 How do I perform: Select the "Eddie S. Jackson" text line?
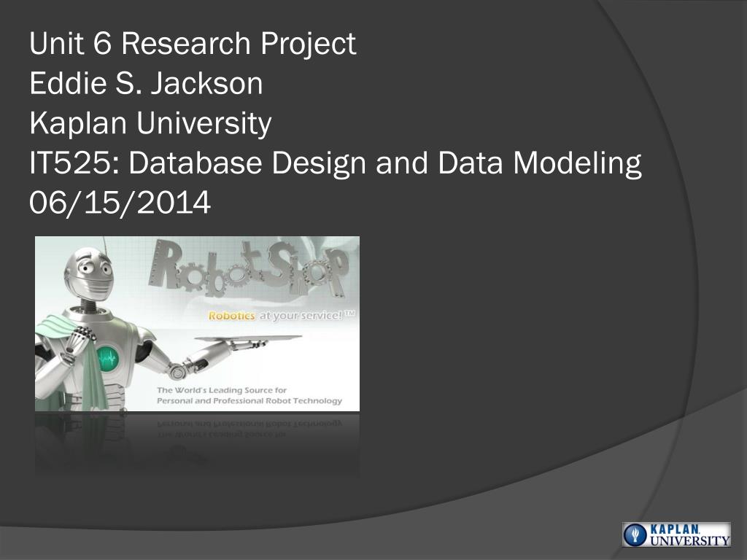[x=146, y=83]
